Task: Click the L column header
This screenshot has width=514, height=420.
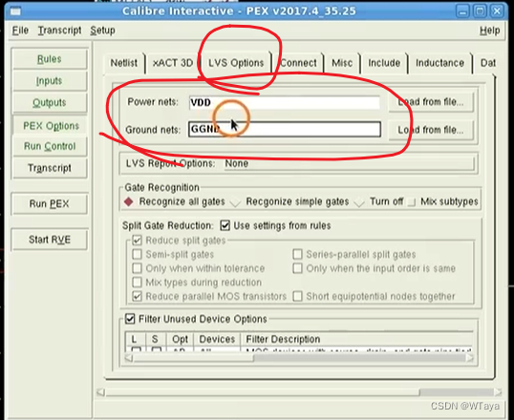Action: [134, 339]
